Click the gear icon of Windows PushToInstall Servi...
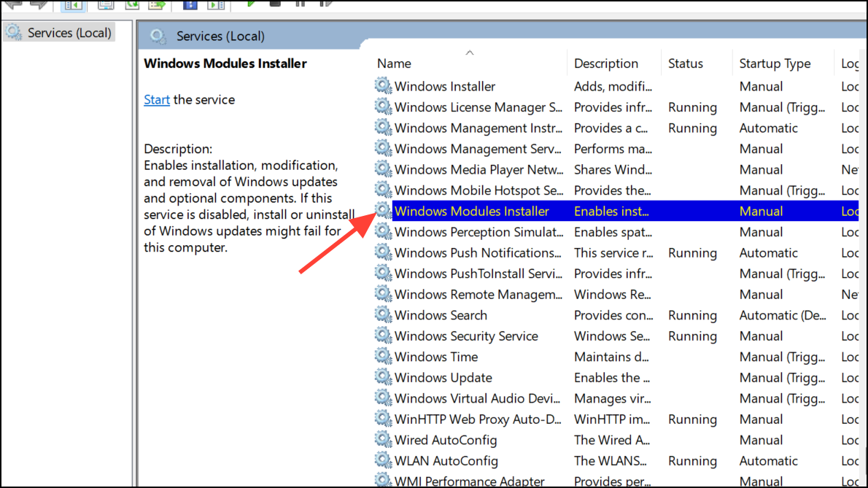The width and height of the screenshot is (868, 488). click(383, 274)
